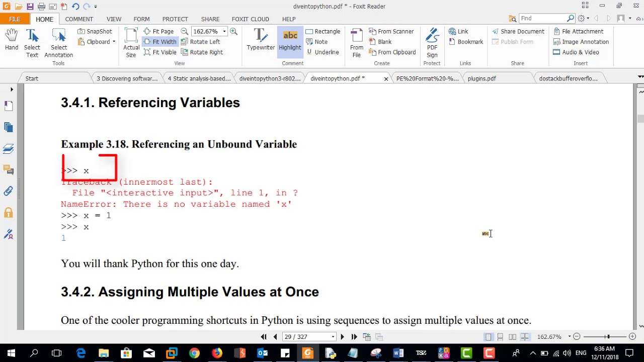The image size is (644, 362).
Task: Open the attachments paperclip side panel
Action: click(8, 191)
